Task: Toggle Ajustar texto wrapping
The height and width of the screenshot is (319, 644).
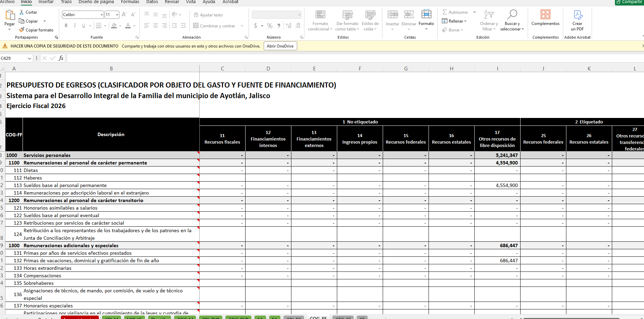Action: pyautogui.click(x=208, y=15)
